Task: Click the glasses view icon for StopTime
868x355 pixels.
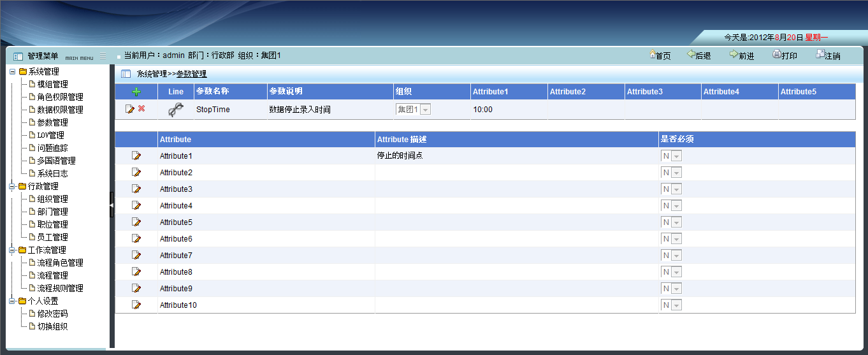Action: point(176,110)
